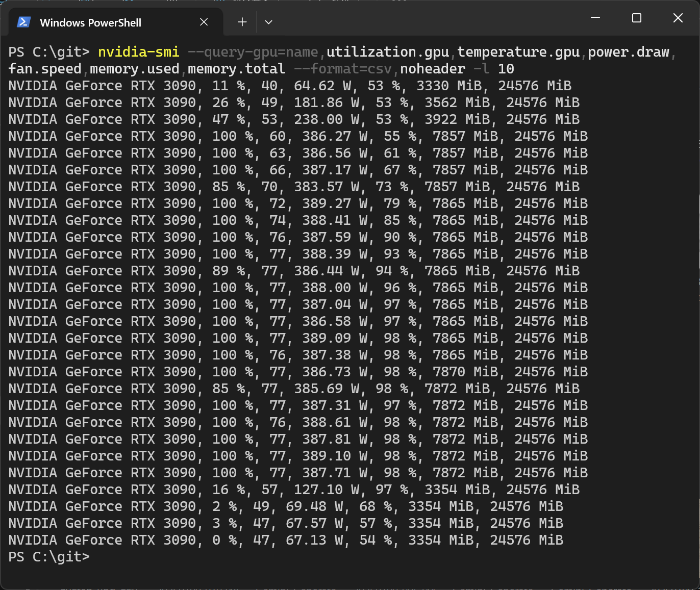This screenshot has height=590, width=700.
Task: Click the 388.39 W power reading
Action: (x=335, y=254)
